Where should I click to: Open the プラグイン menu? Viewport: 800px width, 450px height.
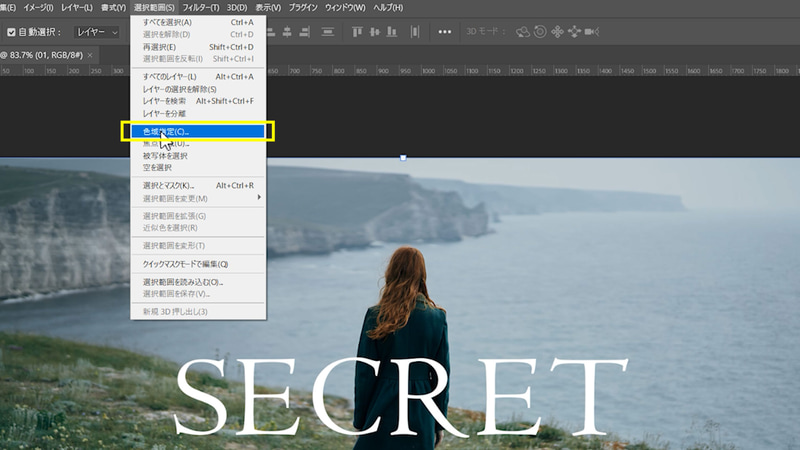coord(303,8)
